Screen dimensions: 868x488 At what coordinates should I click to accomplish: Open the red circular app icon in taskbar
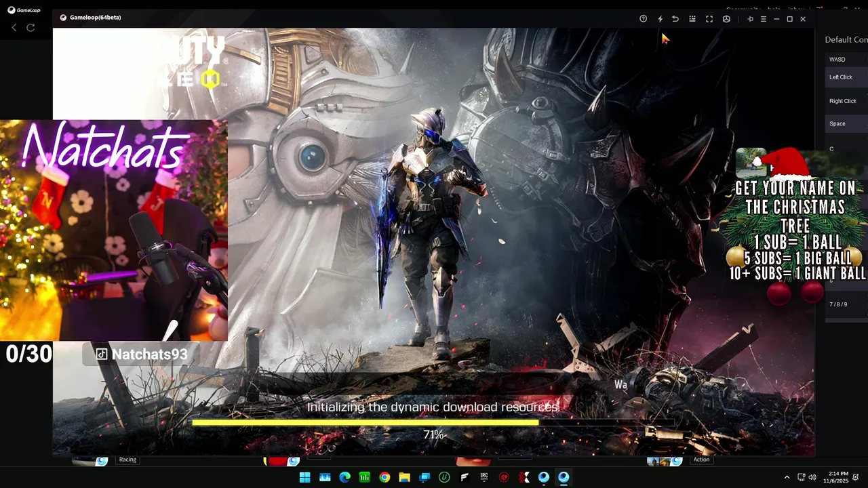[x=504, y=477]
